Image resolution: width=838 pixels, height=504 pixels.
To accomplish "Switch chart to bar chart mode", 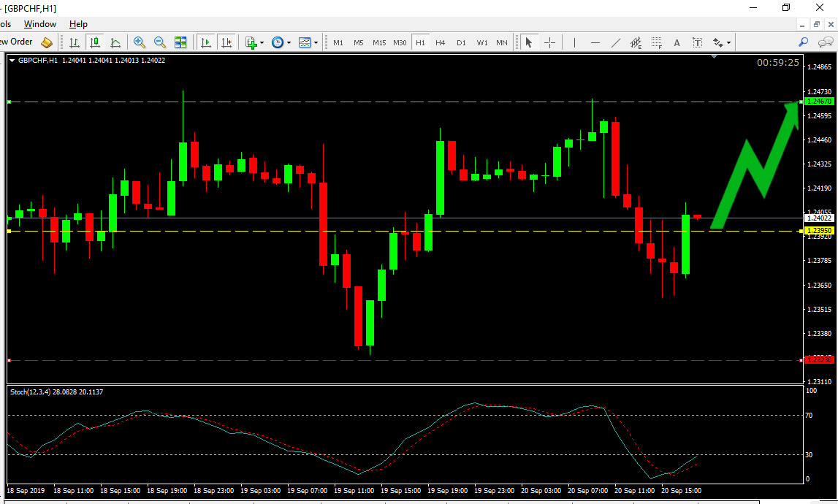I will click(74, 42).
